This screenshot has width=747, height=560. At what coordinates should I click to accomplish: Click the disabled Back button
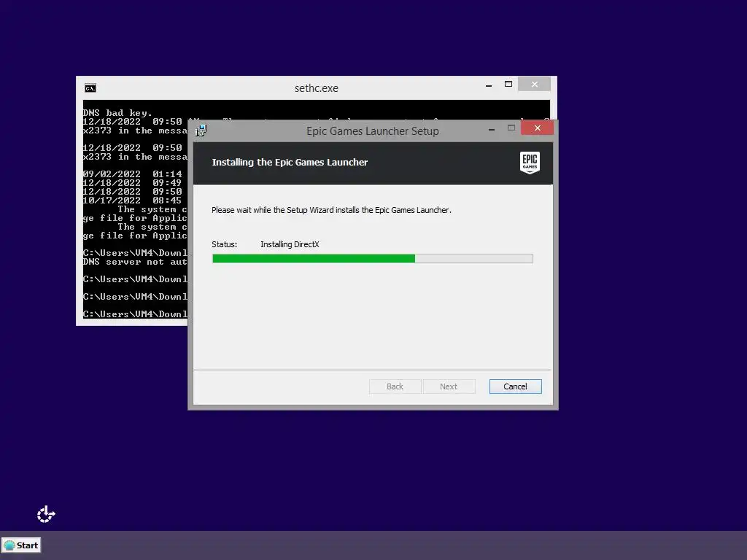[x=395, y=386]
